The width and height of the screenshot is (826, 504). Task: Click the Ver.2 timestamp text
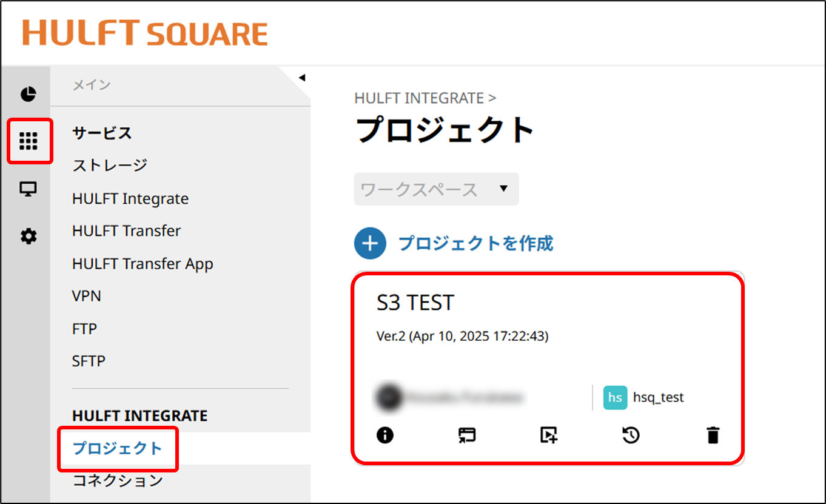coord(463,336)
